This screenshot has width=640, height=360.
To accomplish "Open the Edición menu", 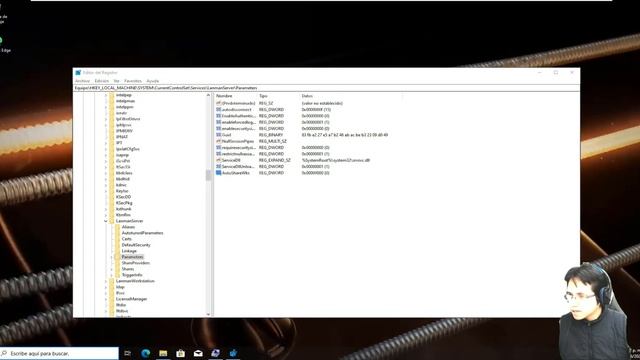I will click(102, 81).
